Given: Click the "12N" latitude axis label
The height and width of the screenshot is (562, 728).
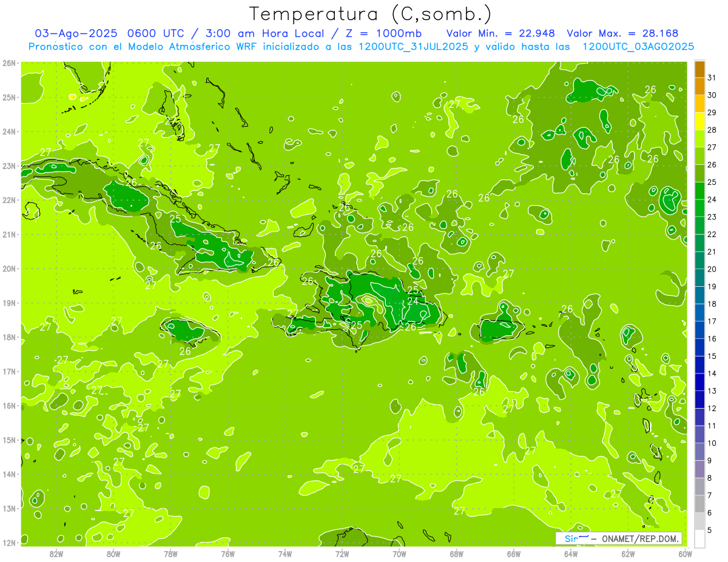Looking at the screenshot, I should coord(8,543).
